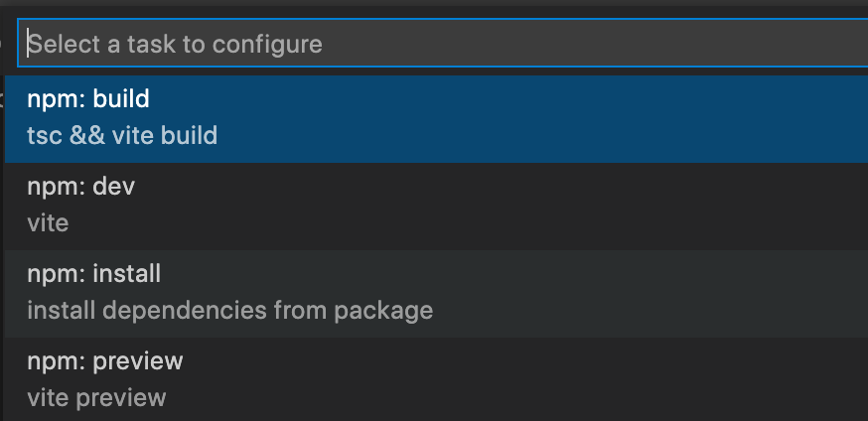
Task: Focus the 'Select a task to configure' input
Action: (443, 43)
